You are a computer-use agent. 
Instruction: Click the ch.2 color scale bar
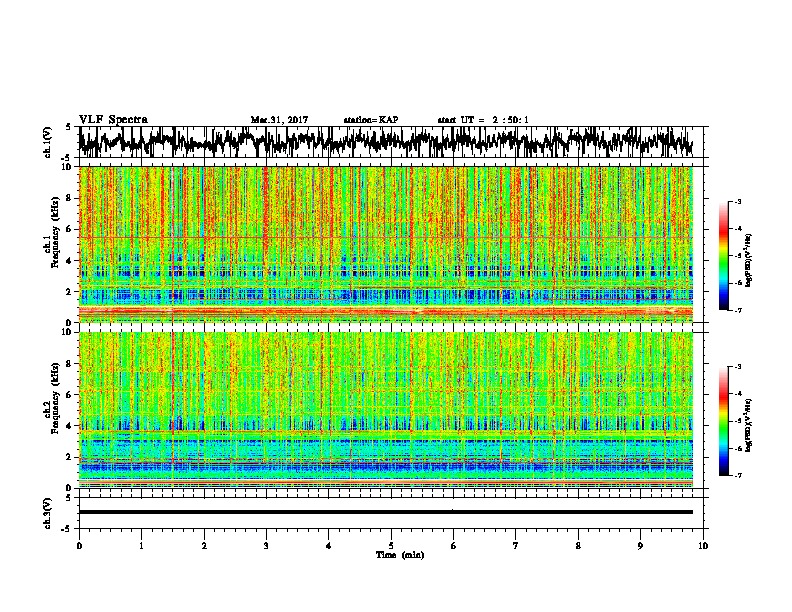point(723,421)
